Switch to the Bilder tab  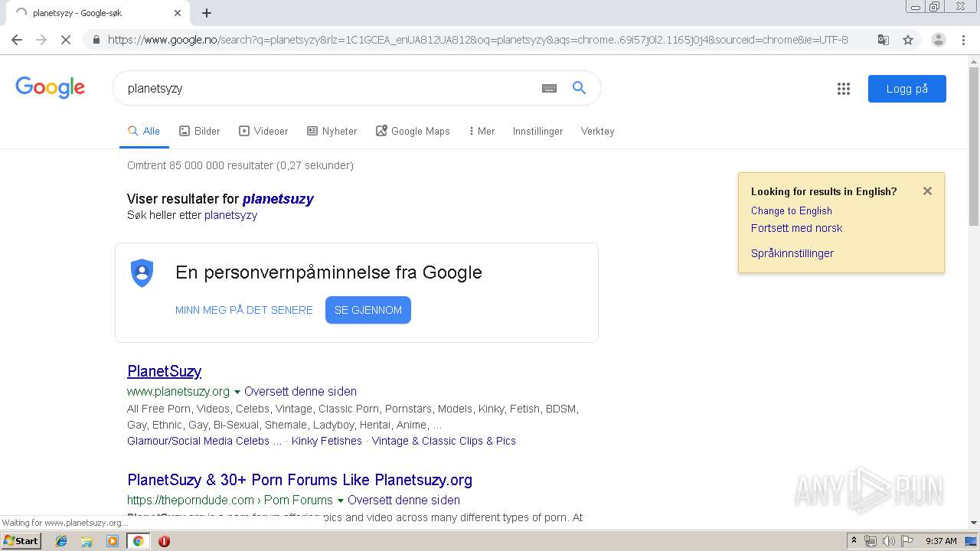point(199,131)
